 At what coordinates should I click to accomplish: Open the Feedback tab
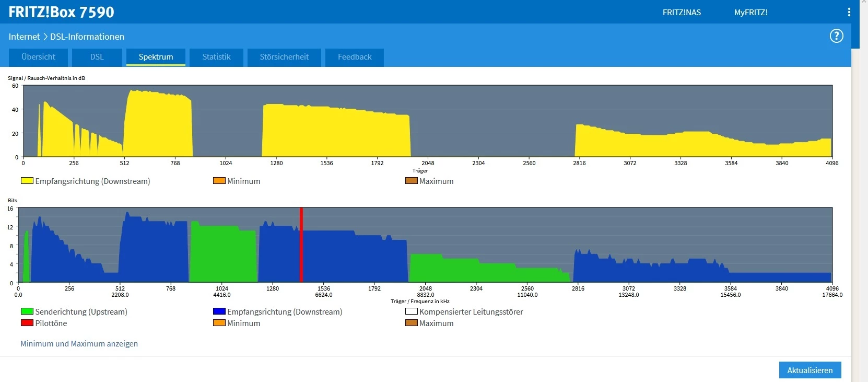[355, 57]
